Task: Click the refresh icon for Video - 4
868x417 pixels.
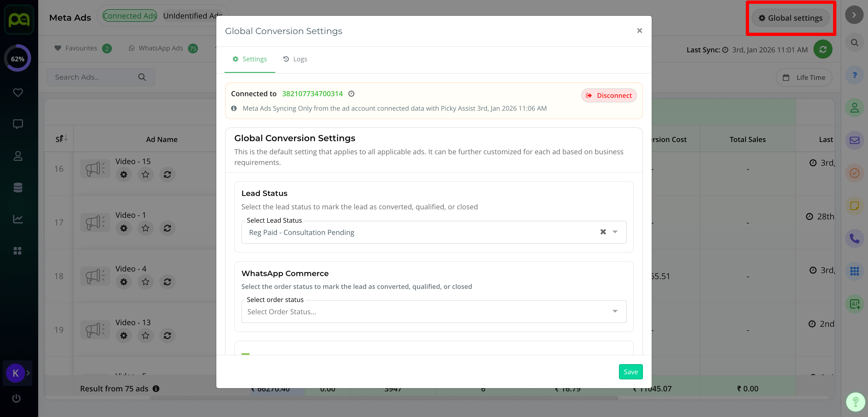Action: coord(167,282)
